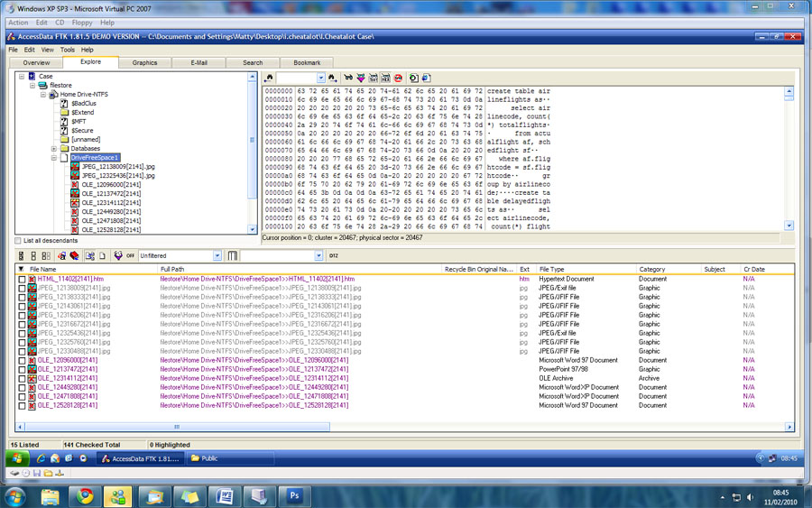Viewport: 812px width, 508px height.
Task: Click the XP Start button in guest
Action: 16,458
